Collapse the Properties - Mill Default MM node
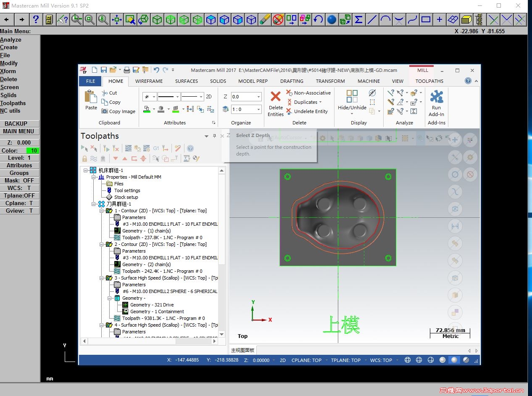 pos(94,177)
